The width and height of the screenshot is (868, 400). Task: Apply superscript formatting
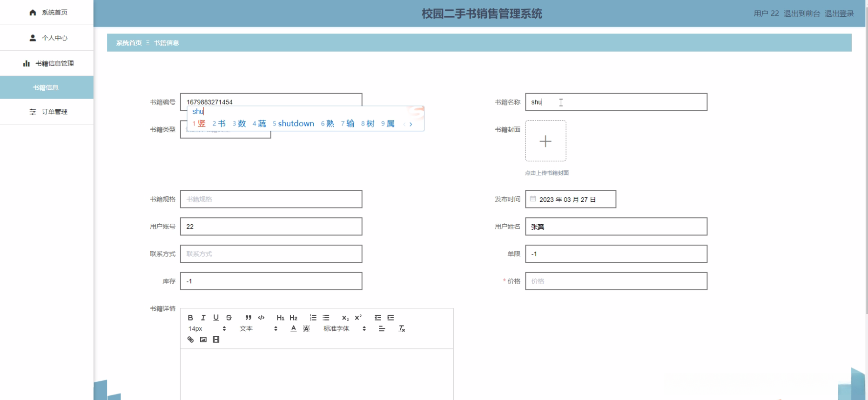point(358,318)
